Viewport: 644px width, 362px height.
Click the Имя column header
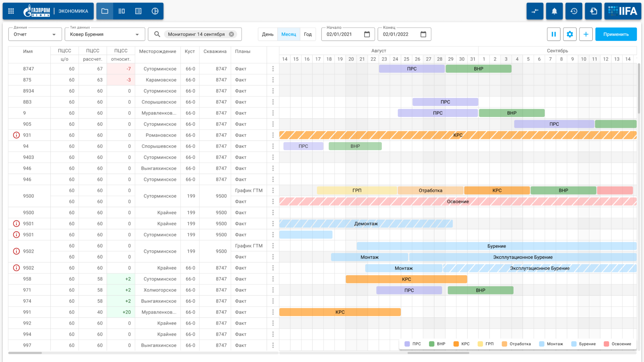coord(28,51)
